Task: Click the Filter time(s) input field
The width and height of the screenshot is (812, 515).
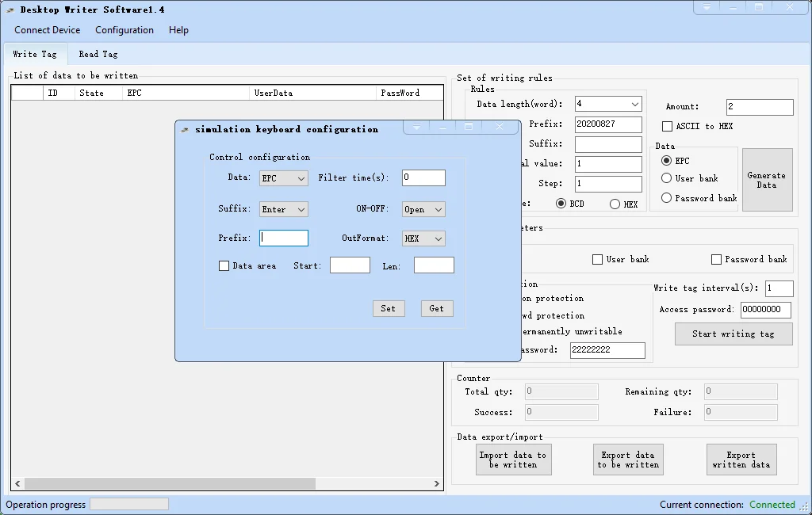Action: (423, 177)
